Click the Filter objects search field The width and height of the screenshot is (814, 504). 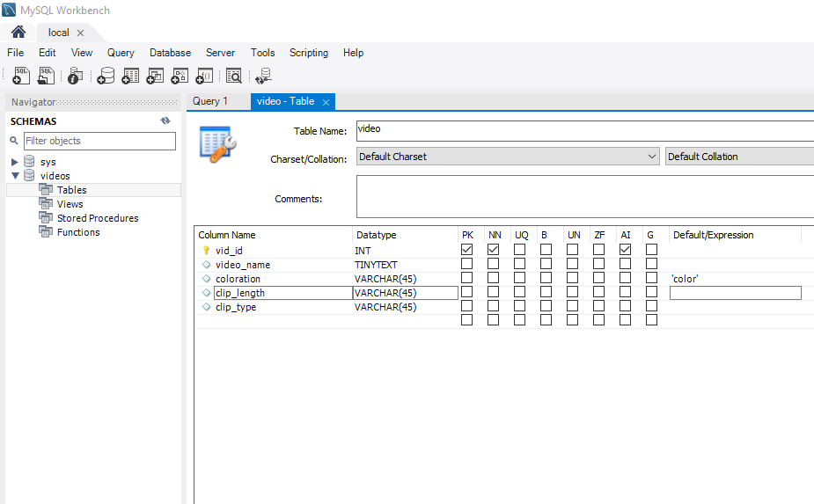(x=99, y=141)
